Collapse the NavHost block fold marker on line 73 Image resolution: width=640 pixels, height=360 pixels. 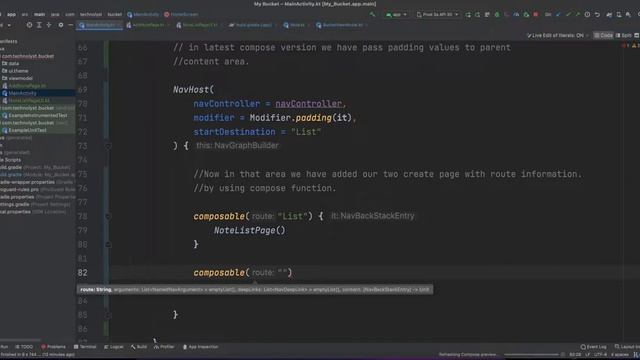pyautogui.click(x=109, y=146)
